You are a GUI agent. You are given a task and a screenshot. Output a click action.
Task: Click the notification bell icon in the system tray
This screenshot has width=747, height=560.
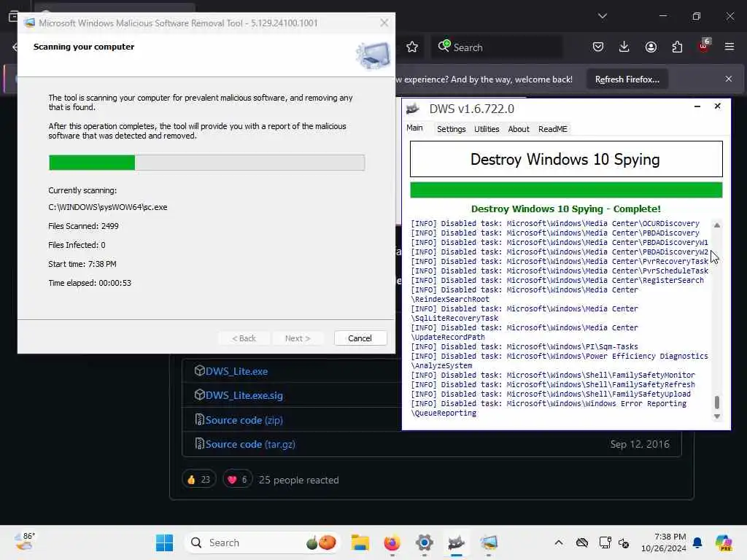click(x=697, y=542)
